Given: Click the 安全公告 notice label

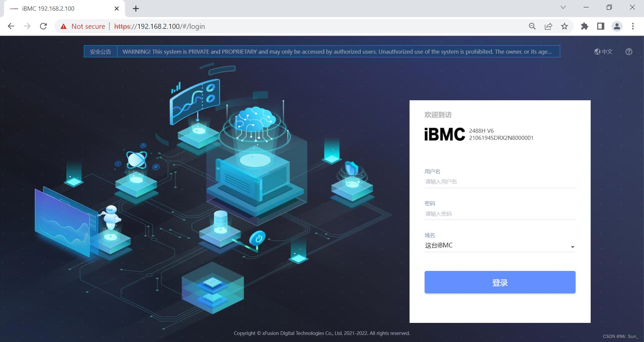Looking at the screenshot, I should (100, 52).
